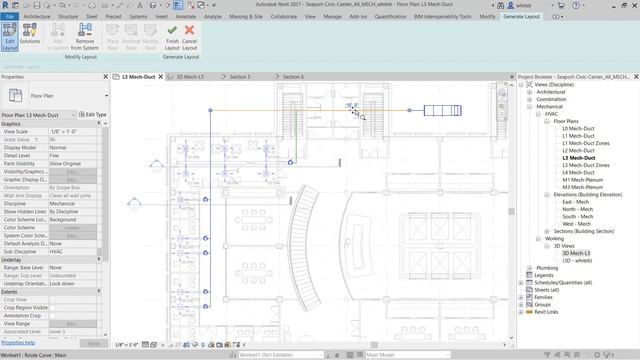Open the Workset1 (Not Editable) dropdown
The width and height of the screenshot is (640, 360).
281,355
